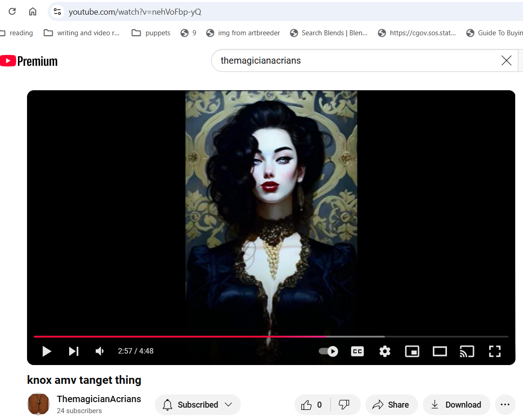Click the Subscribed notification bell icon

168,404
